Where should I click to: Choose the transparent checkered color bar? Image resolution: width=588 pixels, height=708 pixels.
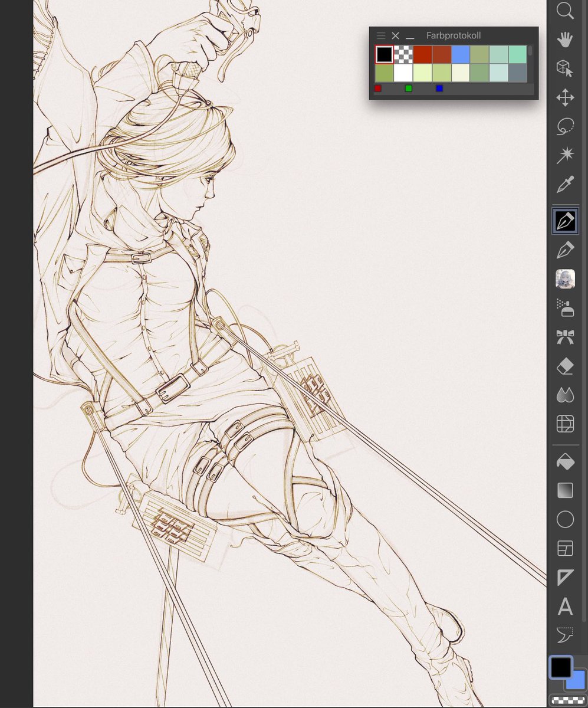[x=567, y=700]
